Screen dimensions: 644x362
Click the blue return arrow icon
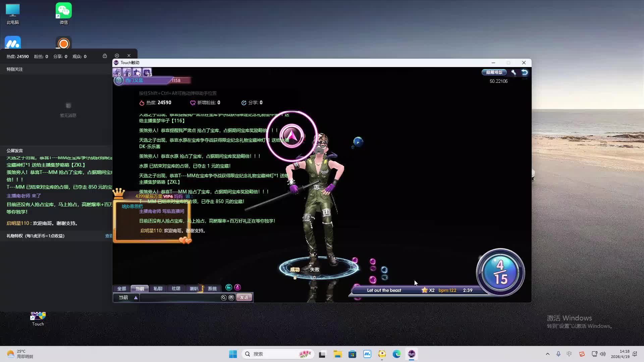(x=525, y=72)
